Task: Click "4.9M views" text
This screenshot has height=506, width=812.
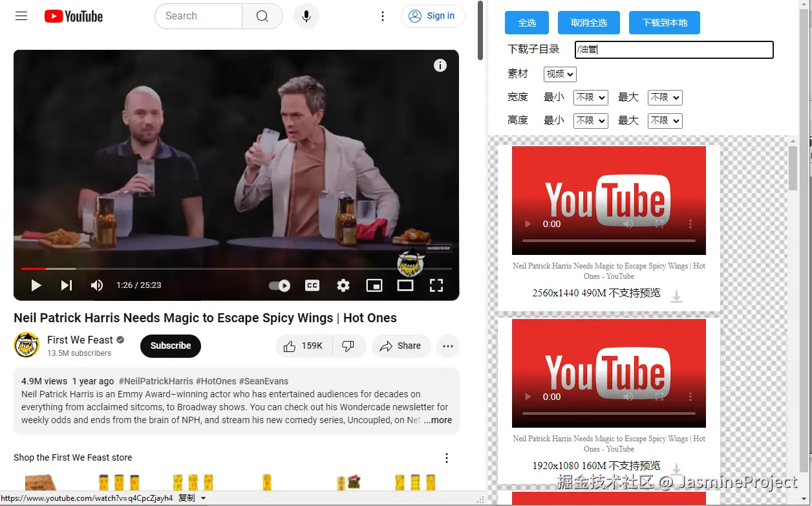Action: [44, 381]
